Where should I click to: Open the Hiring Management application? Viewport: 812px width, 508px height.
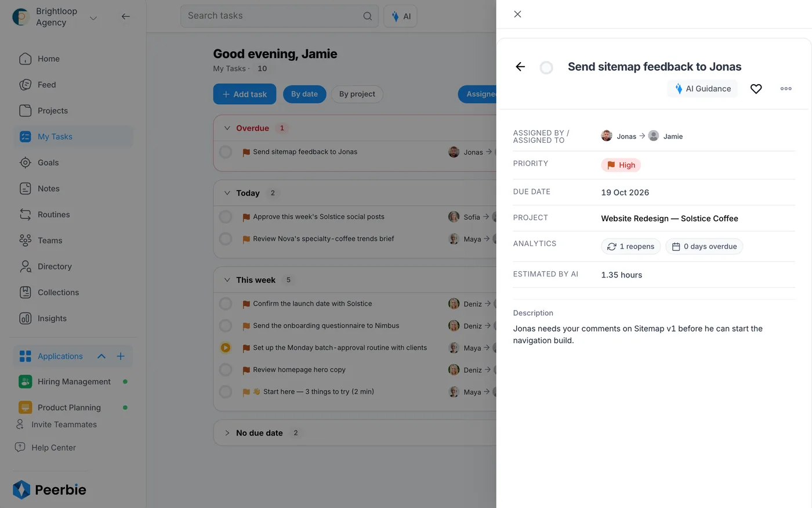tap(73, 381)
